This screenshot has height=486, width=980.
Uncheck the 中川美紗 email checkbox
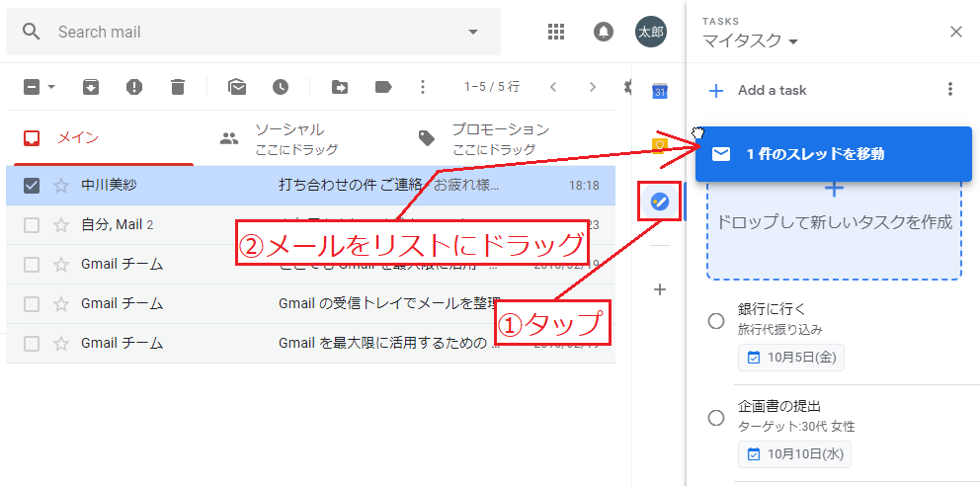point(32,186)
